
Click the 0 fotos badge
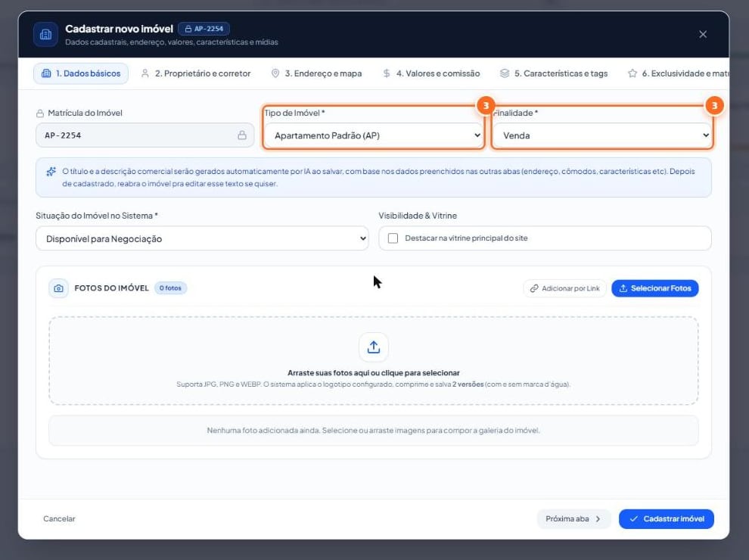170,288
